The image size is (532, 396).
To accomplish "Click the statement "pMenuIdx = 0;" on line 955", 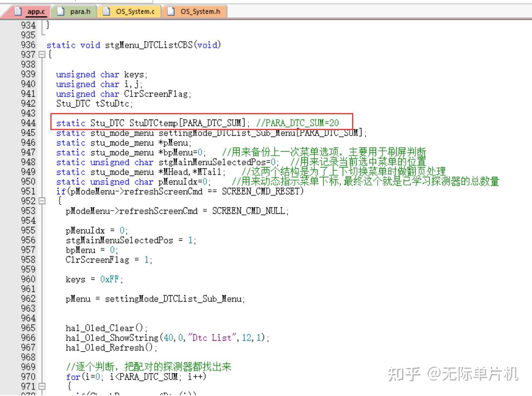I will 97,230.
